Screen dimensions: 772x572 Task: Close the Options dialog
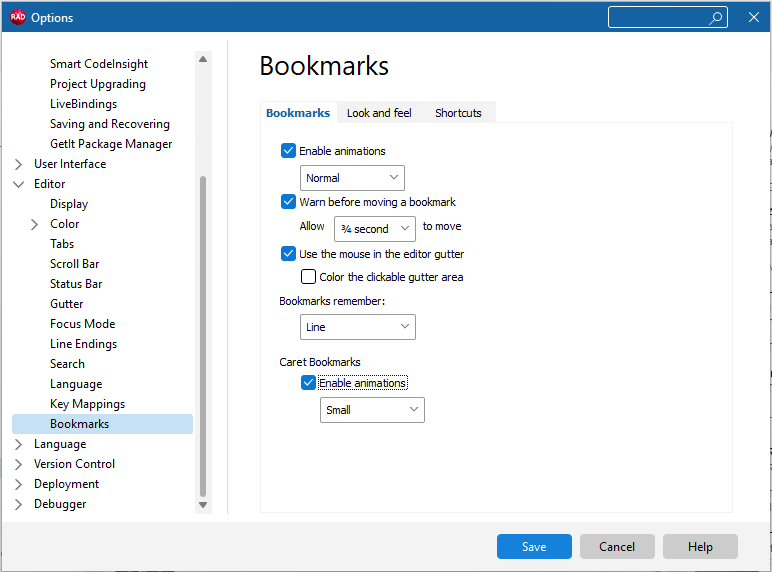click(x=753, y=18)
